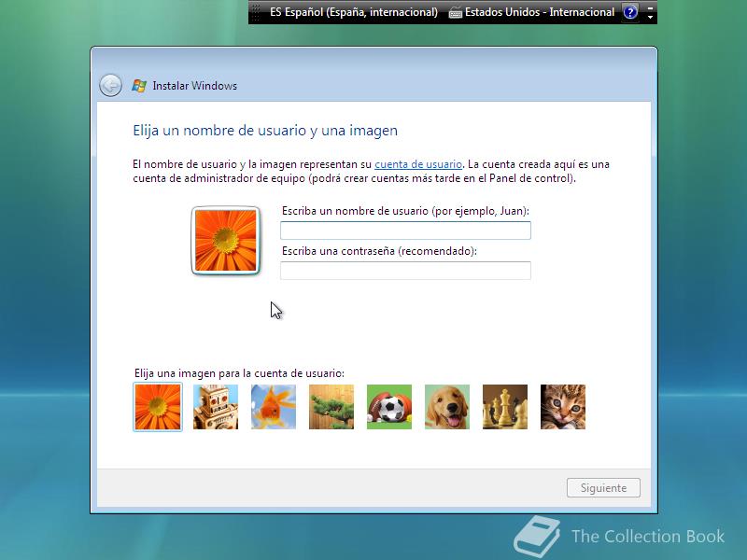The width and height of the screenshot is (747, 560).
Task: Grab the language bar dotted handle
Action: coord(256,12)
